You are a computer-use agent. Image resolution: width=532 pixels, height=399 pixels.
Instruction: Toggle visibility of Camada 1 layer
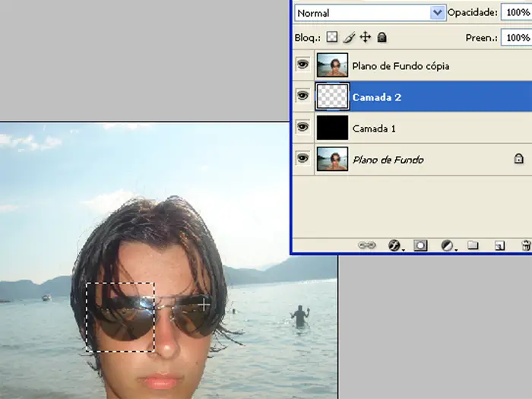coord(303,128)
